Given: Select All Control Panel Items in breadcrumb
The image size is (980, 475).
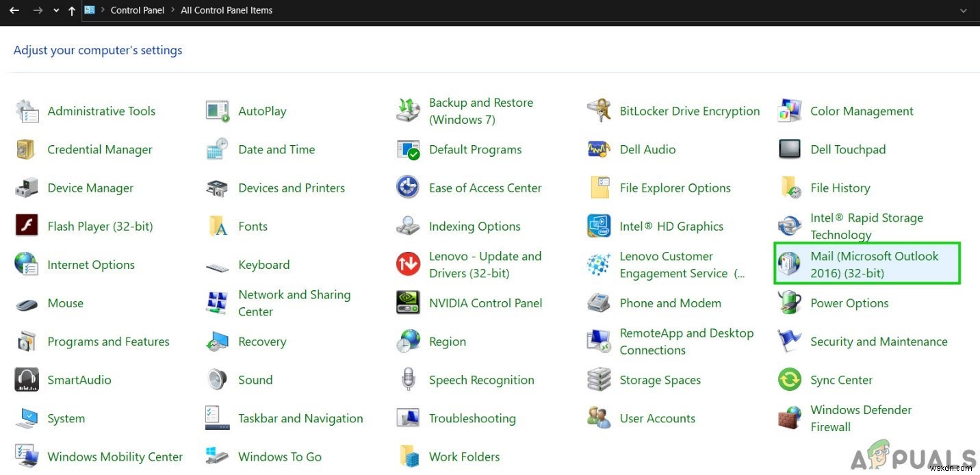Looking at the screenshot, I should click(x=227, y=10).
